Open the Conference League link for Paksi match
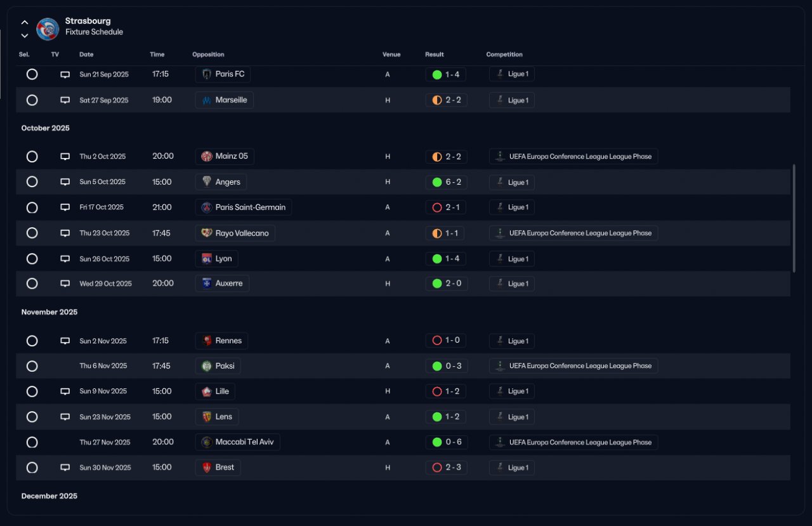Screen dimensions: 812x526 coord(573,366)
